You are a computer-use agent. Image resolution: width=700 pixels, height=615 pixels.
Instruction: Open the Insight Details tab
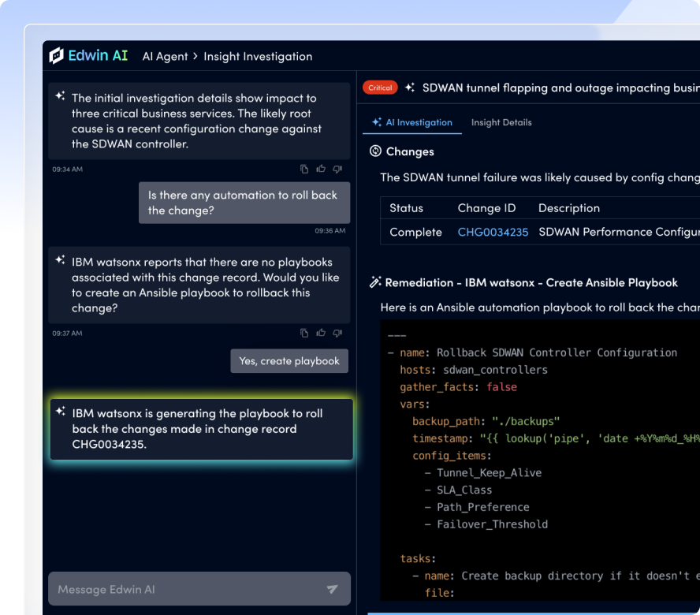[x=501, y=122]
